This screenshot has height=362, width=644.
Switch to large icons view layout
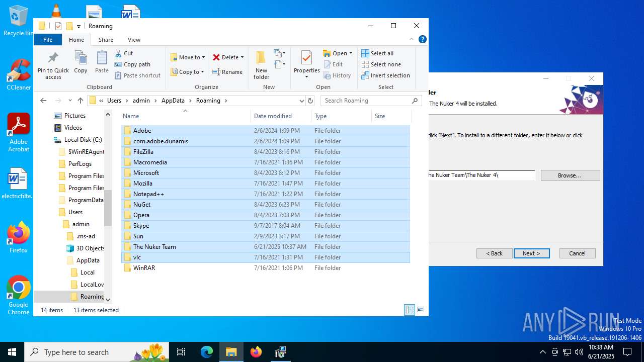pyautogui.click(x=421, y=310)
